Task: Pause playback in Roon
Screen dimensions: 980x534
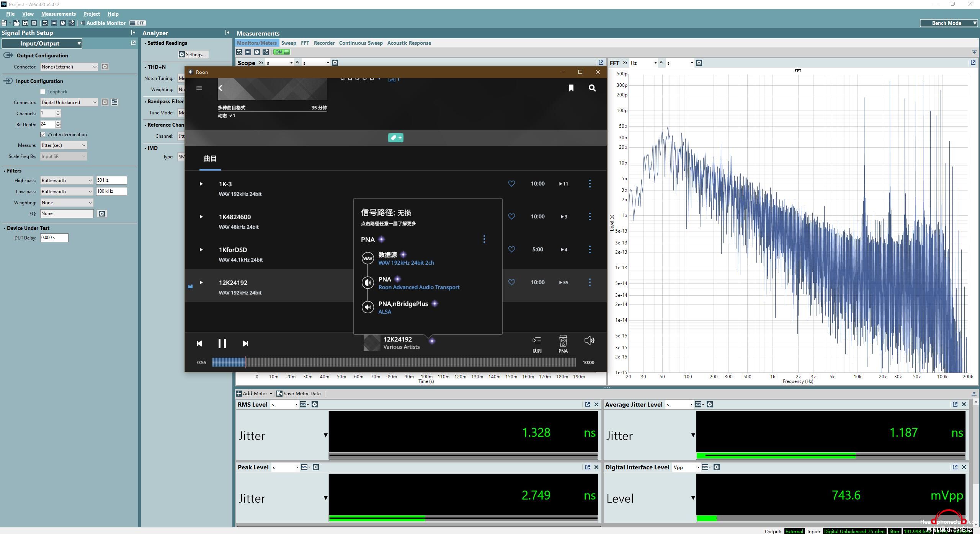Action: click(222, 344)
